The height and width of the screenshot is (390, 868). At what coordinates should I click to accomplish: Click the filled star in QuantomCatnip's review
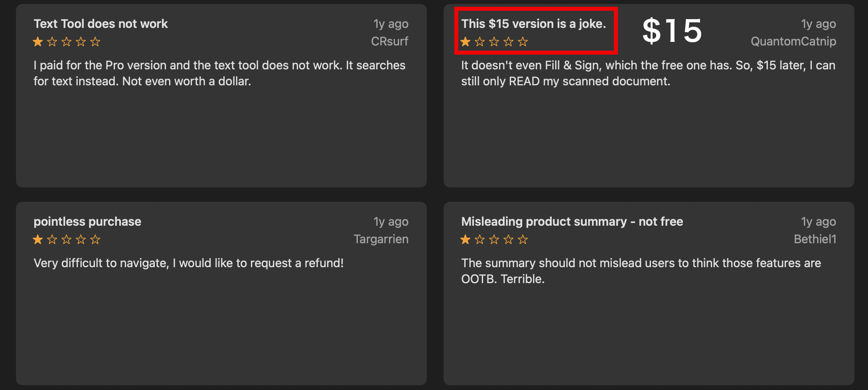pyautogui.click(x=466, y=42)
